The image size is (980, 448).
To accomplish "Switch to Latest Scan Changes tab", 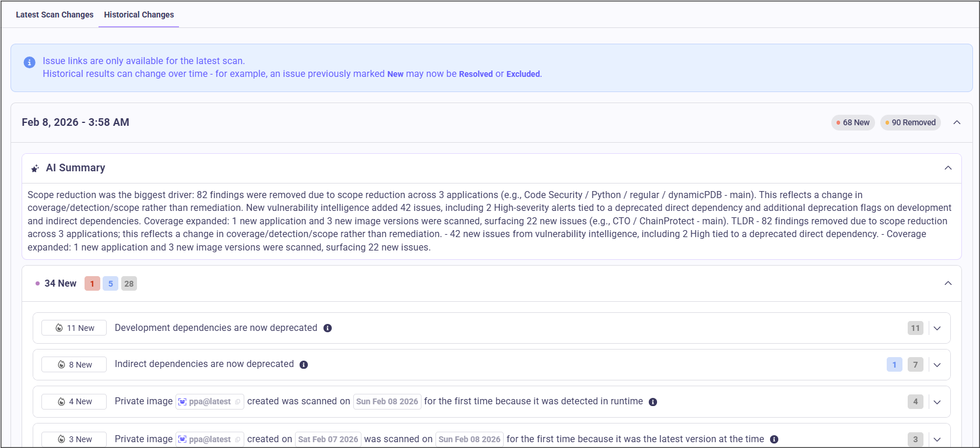I will coord(54,15).
